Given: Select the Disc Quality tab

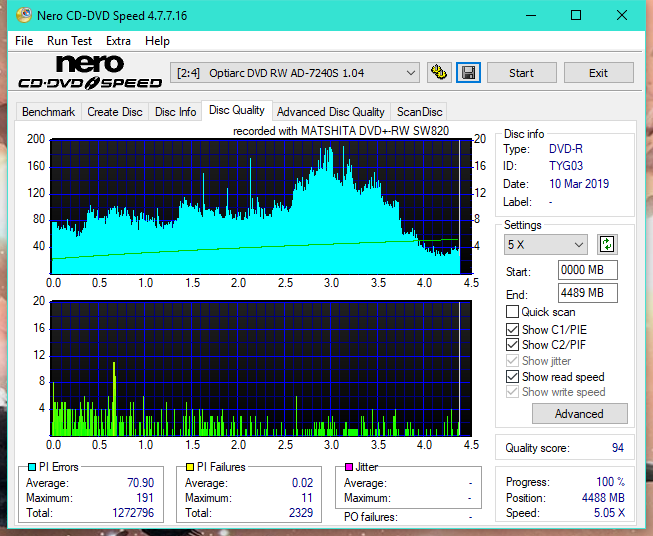Looking at the screenshot, I should click(237, 110).
